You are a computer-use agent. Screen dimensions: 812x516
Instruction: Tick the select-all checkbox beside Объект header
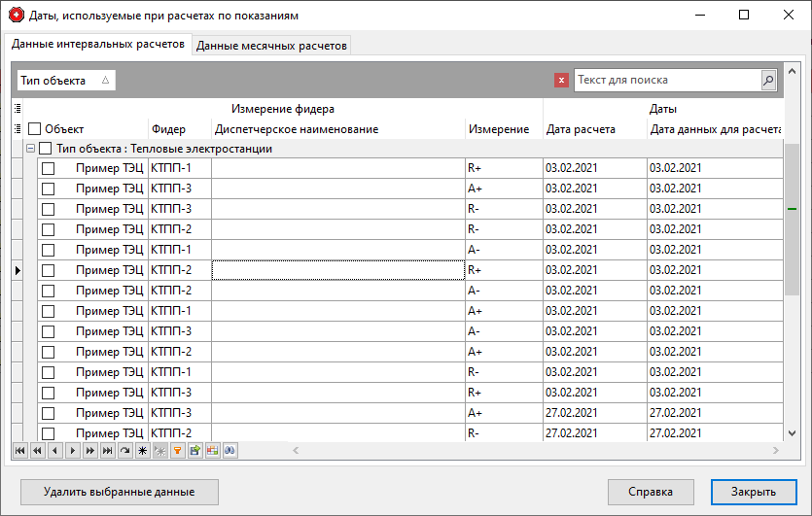[35, 129]
